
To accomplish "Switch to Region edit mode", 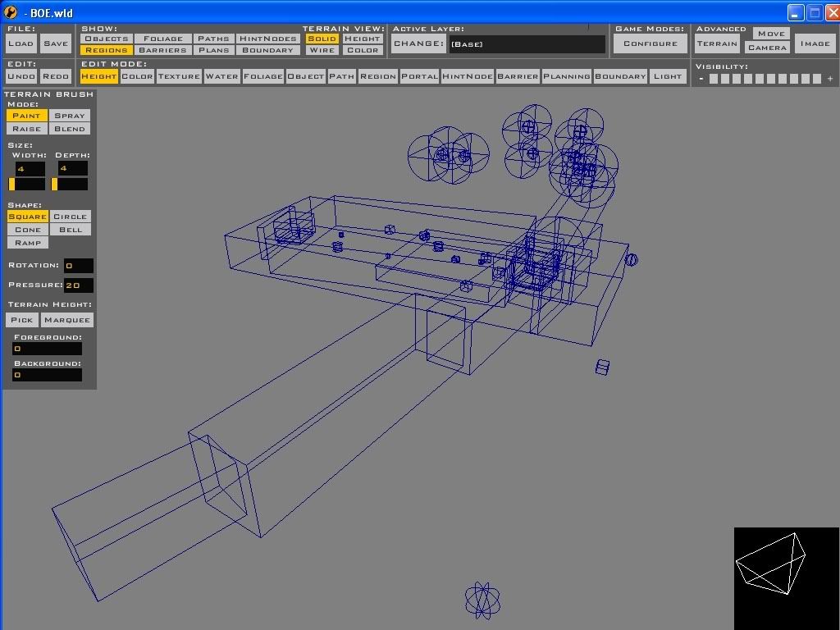I will click(378, 76).
